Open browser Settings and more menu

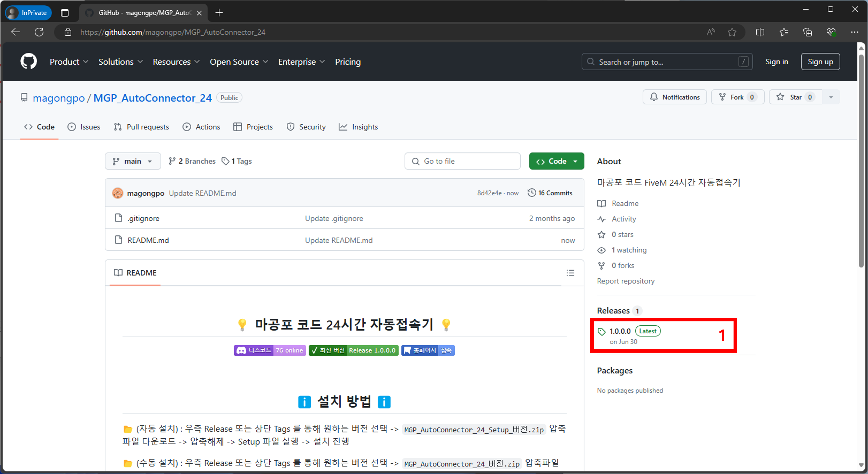pos(854,32)
